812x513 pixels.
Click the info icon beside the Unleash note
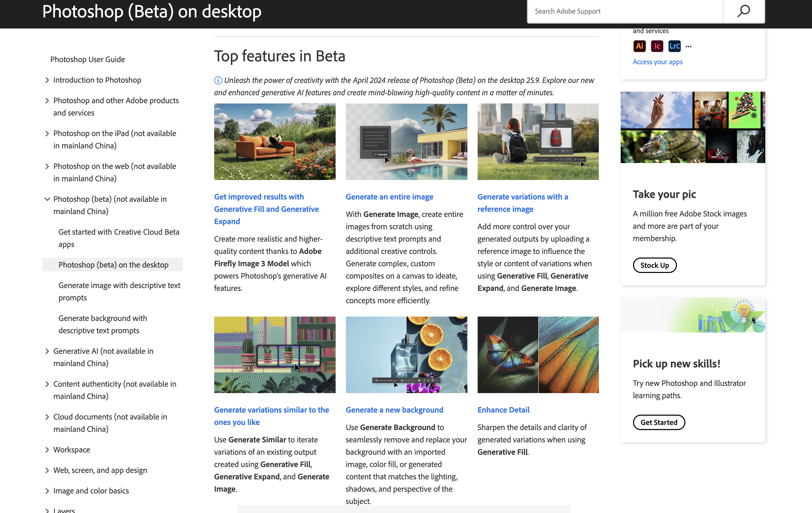pyautogui.click(x=218, y=80)
